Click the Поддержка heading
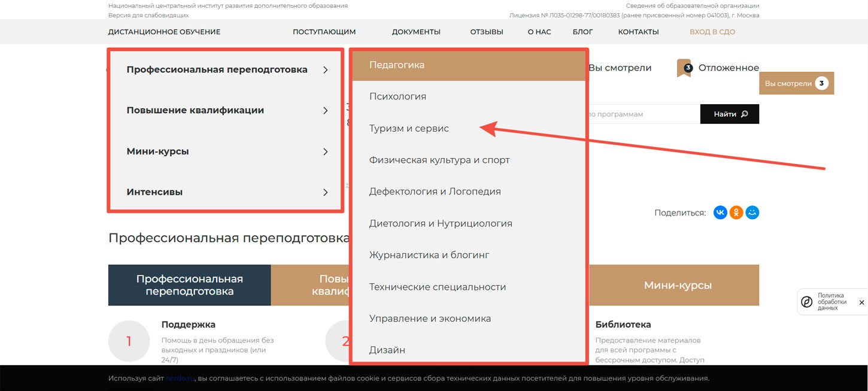Viewport: 868px width, 391px height. pos(189,325)
